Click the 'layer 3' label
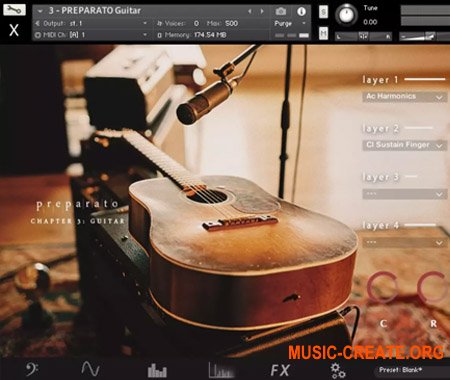 click(380, 177)
